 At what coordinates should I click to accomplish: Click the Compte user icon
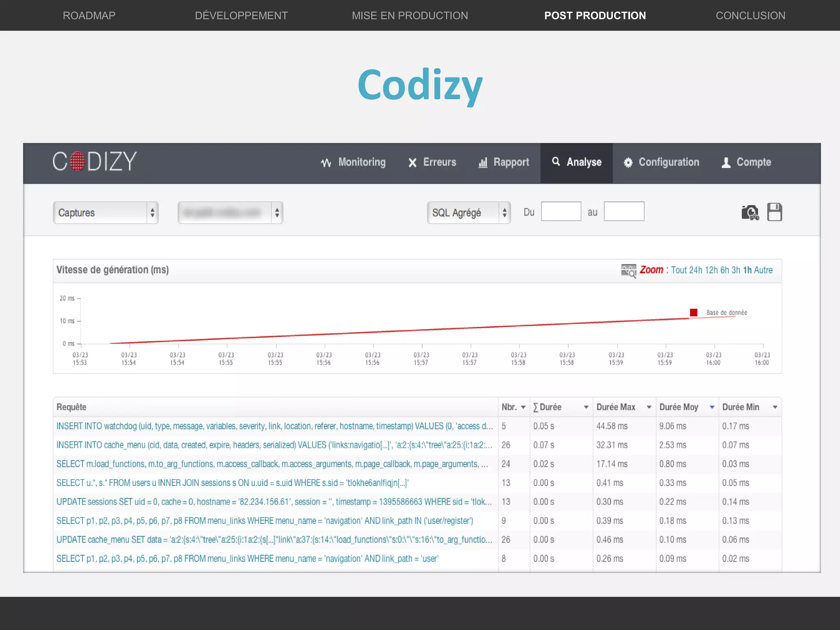tap(726, 163)
